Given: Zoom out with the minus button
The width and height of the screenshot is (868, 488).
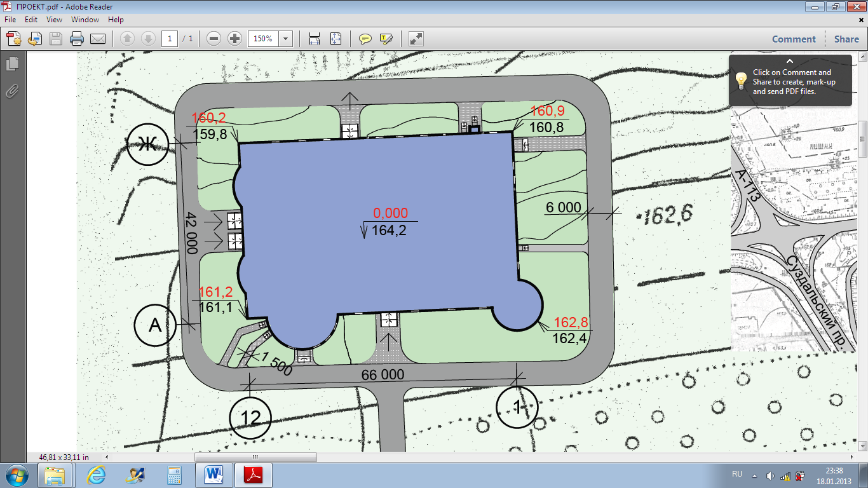Looking at the screenshot, I should pyautogui.click(x=214, y=39).
